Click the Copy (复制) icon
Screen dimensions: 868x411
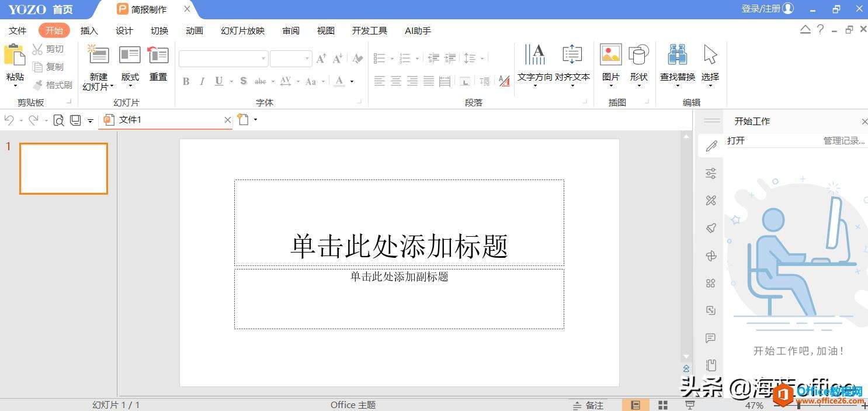[38, 67]
